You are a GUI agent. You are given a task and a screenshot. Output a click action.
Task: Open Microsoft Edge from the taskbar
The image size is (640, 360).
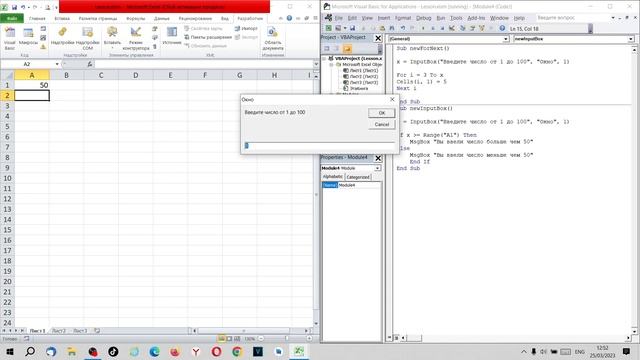point(154,351)
